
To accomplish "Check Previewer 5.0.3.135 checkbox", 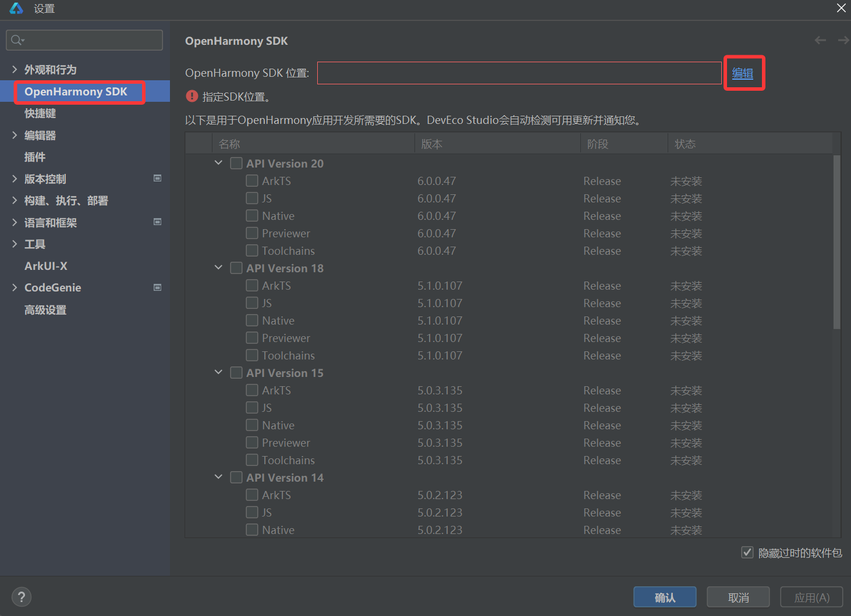I will tap(252, 443).
